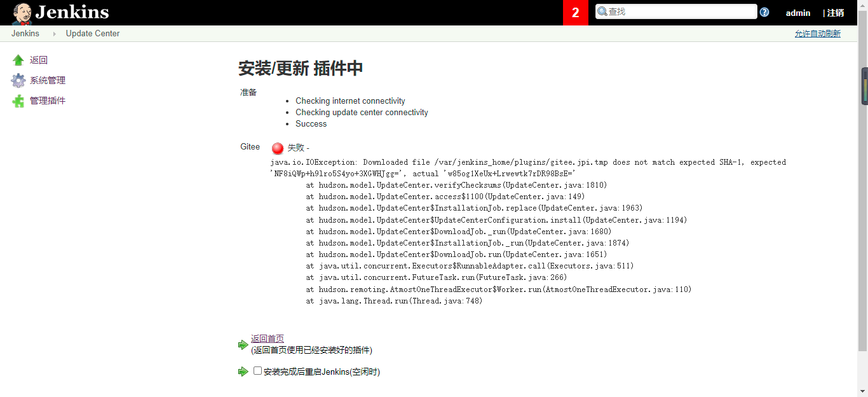This screenshot has height=397, width=868.
Task: Toggle restart-after-install option off
Action: [x=257, y=370]
